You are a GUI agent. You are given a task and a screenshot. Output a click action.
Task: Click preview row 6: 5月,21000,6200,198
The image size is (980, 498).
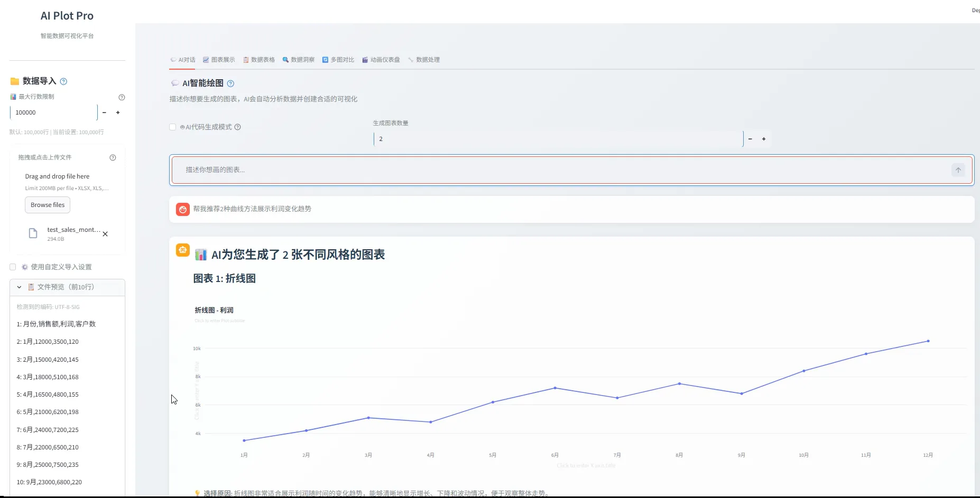click(48, 412)
